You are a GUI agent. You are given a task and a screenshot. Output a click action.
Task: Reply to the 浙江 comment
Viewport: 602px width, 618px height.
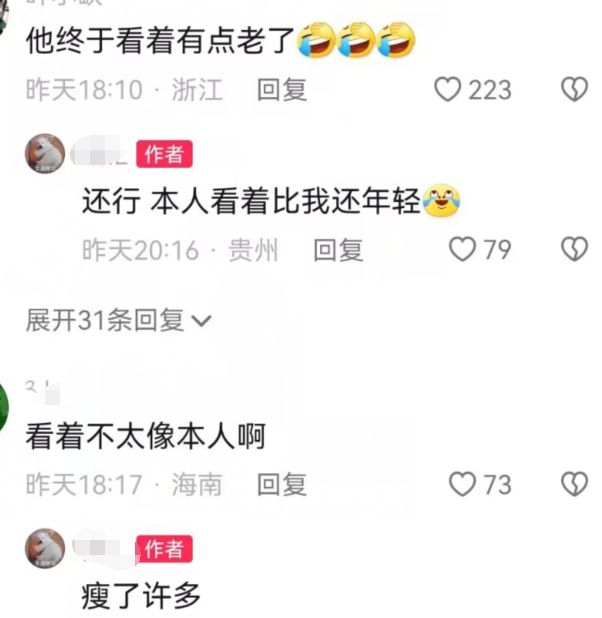(x=282, y=89)
